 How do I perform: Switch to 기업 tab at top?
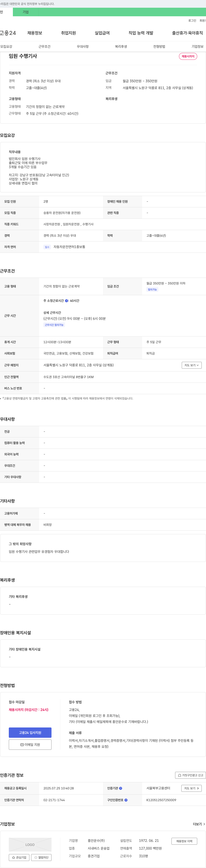tap(26, 12)
